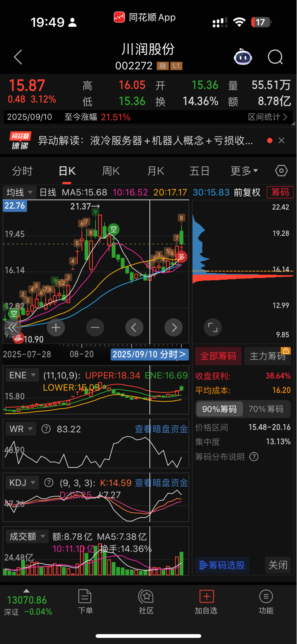Move chart cursor left one bar
The width and height of the screenshot is (297, 644).
134,328
